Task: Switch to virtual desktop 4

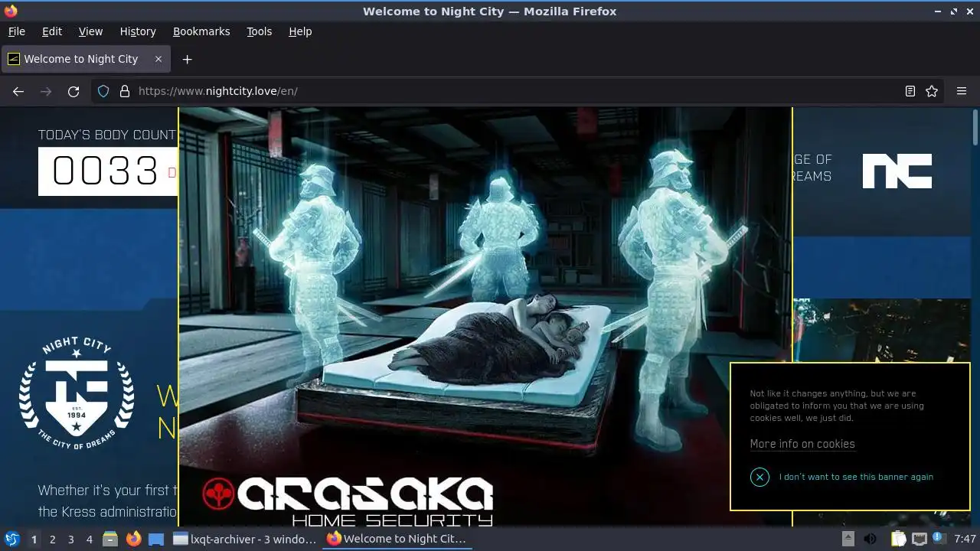Action: click(89, 539)
